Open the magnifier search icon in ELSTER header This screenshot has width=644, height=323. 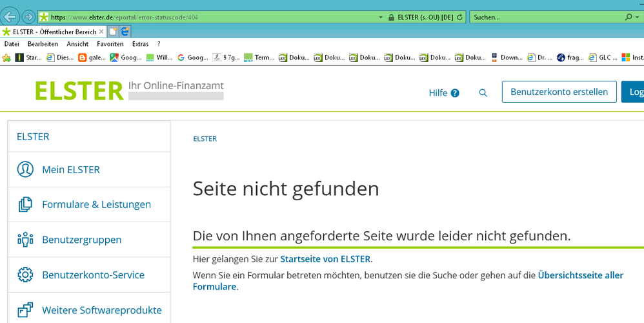click(x=483, y=93)
